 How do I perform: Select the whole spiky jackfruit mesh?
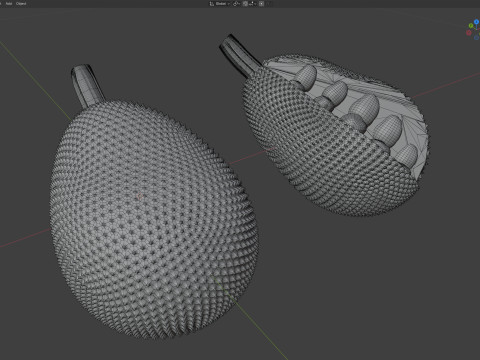click(x=153, y=220)
